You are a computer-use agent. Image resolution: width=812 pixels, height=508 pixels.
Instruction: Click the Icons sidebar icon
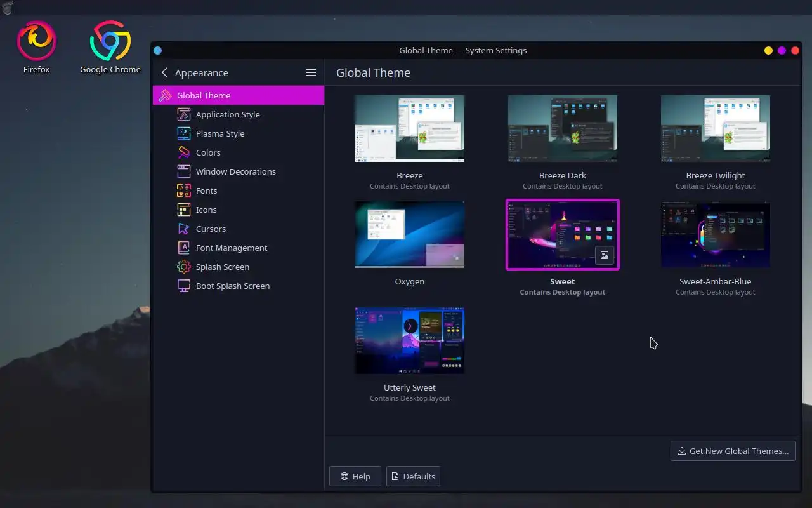coord(183,210)
